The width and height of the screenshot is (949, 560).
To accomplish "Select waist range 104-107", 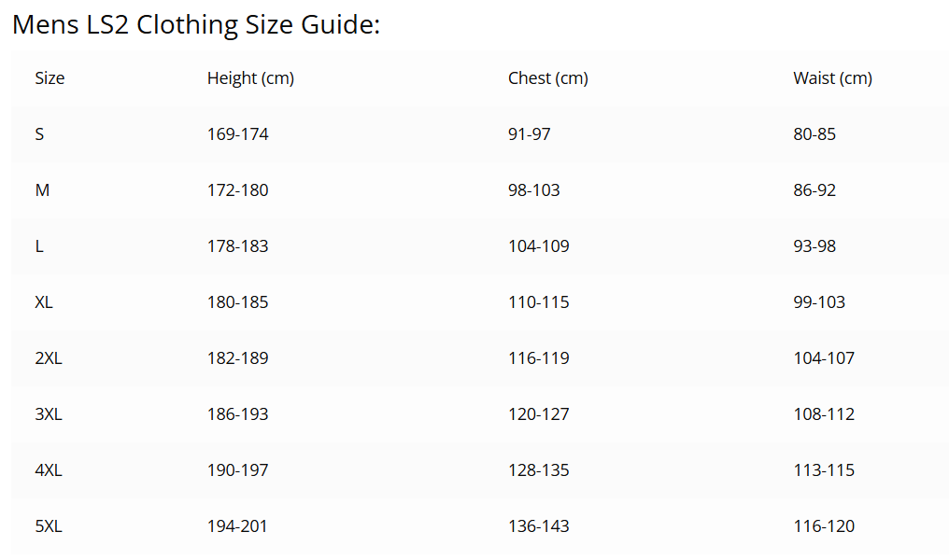I will (x=824, y=358).
